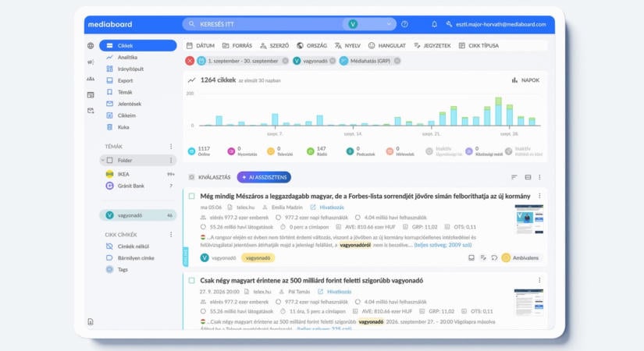Screen dimensions: 644x351
Task: Open the NYELV filter dropdown
Action: pos(347,45)
